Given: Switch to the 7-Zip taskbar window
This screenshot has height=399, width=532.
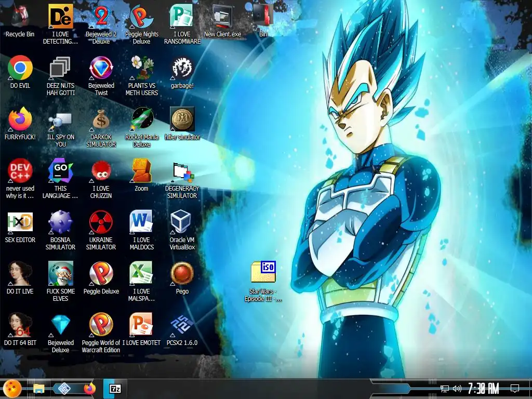Looking at the screenshot, I should (115, 389).
